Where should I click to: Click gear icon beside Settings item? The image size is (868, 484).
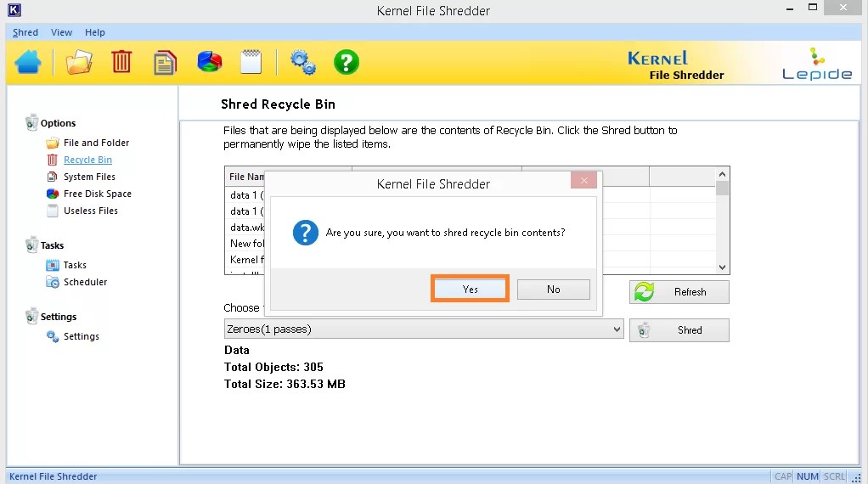[53, 336]
